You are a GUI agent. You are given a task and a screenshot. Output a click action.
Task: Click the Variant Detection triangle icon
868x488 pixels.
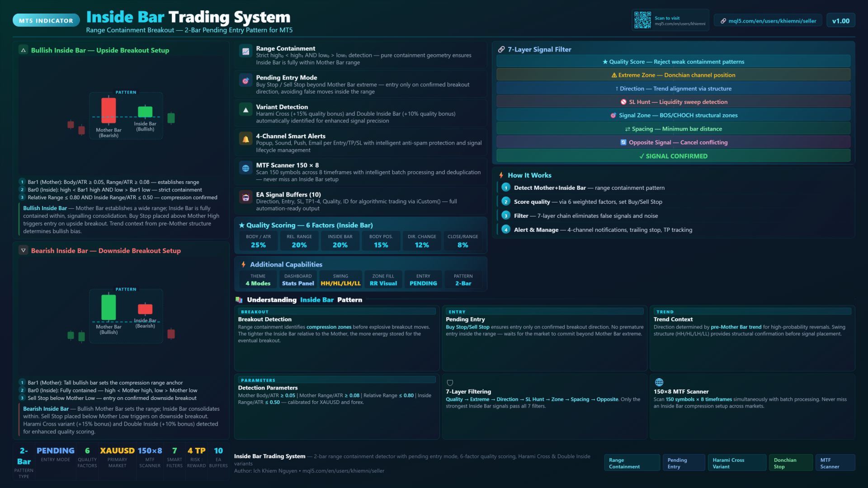click(x=245, y=110)
